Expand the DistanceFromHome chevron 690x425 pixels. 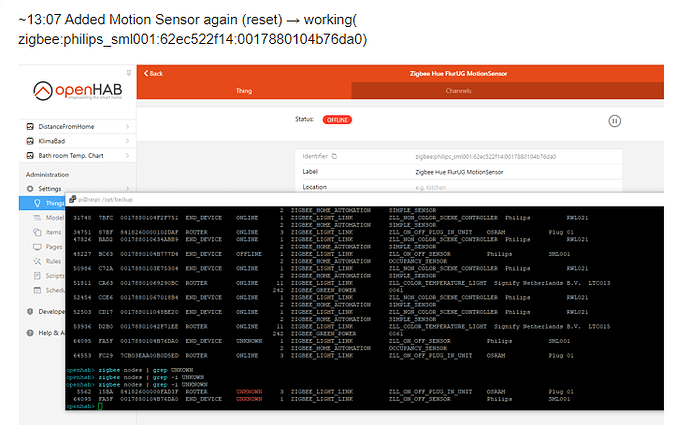pos(128,127)
